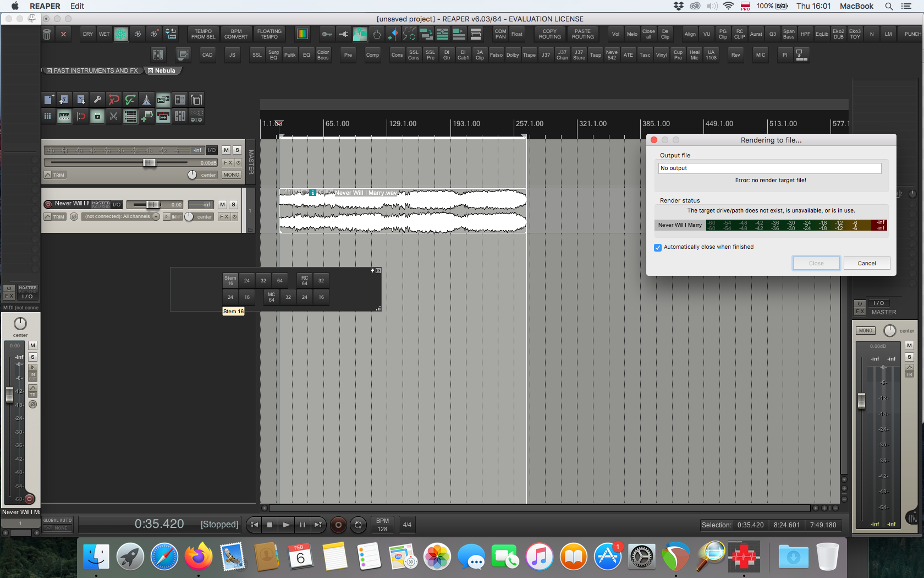
Task: Click the scissors split icon
Action: [114, 116]
